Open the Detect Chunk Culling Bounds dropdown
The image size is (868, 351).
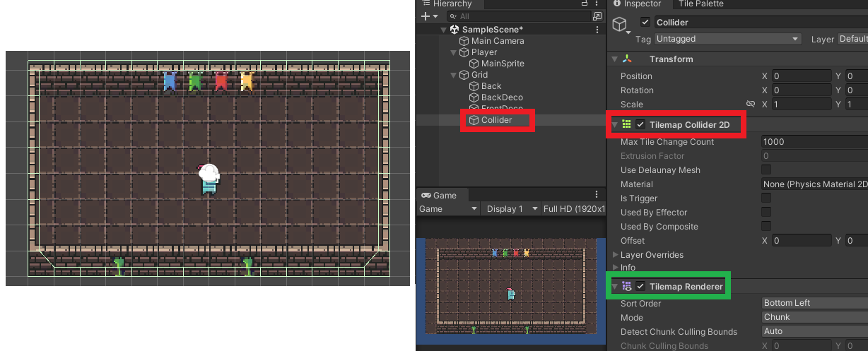[814, 331]
